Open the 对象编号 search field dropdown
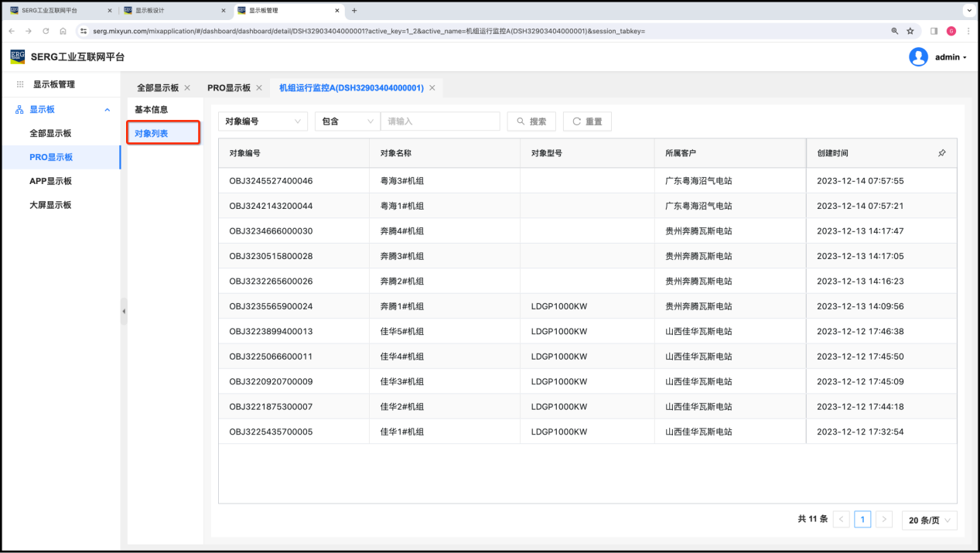The width and height of the screenshot is (980, 553). pyautogui.click(x=262, y=121)
